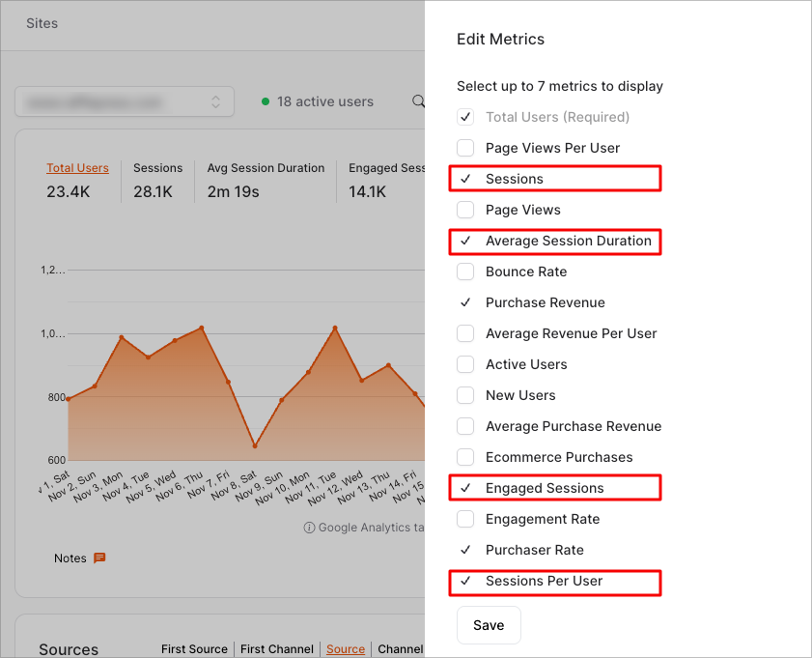Click the underlined Total Users link

click(77, 167)
